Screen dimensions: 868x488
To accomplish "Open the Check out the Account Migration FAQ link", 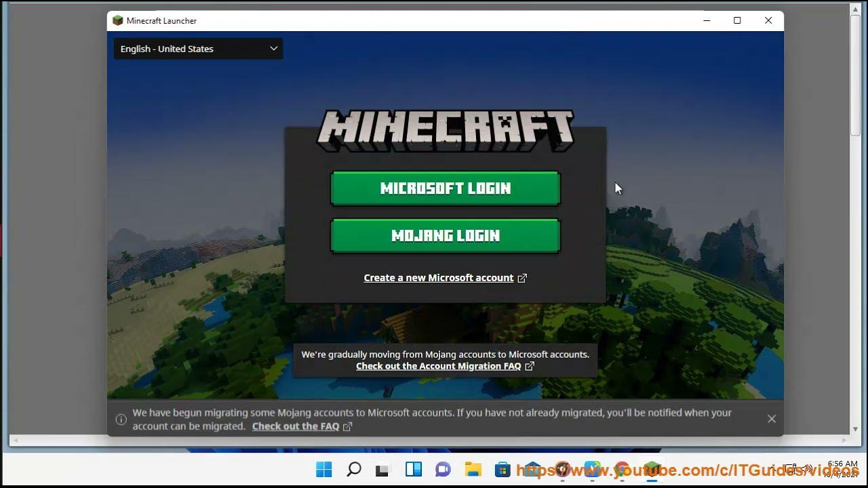I will pos(439,366).
